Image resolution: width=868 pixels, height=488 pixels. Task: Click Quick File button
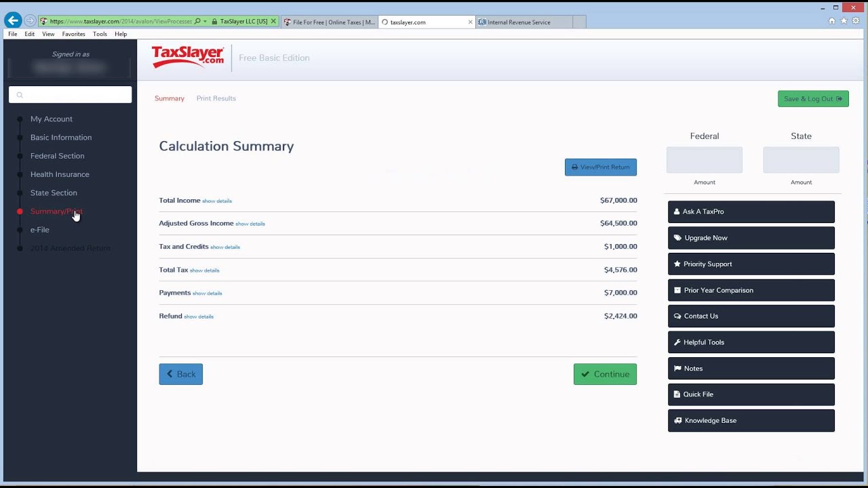[x=751, y=394]
